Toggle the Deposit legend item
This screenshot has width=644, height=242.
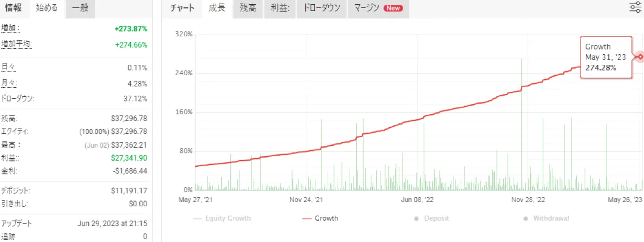[x=431, y=218]
